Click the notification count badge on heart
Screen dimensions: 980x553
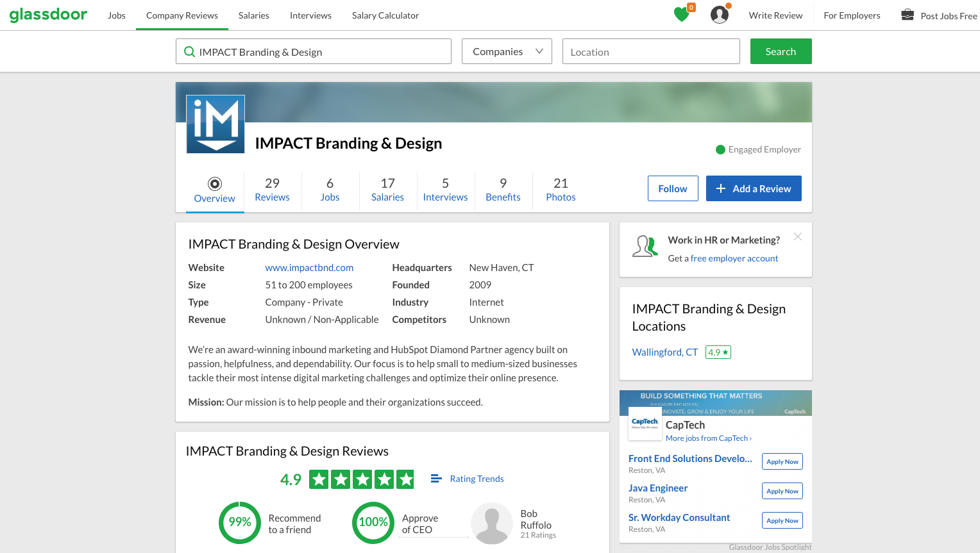(691, 8)
